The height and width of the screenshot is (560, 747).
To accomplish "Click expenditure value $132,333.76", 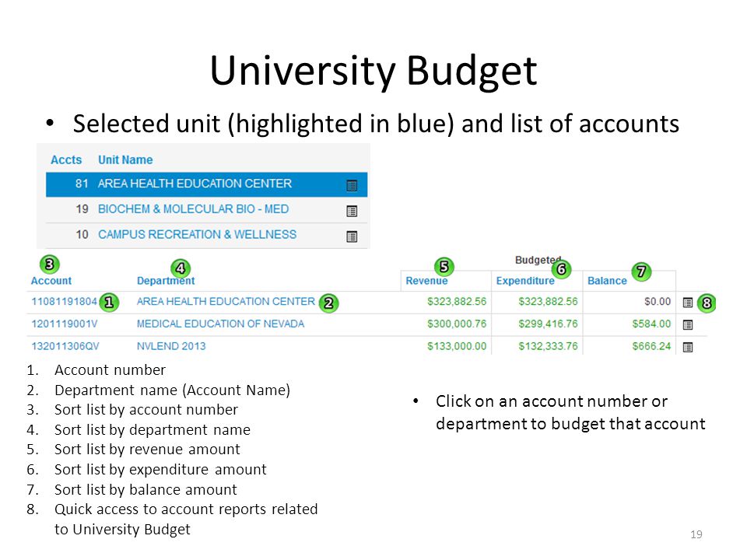I will coord(548,346).
